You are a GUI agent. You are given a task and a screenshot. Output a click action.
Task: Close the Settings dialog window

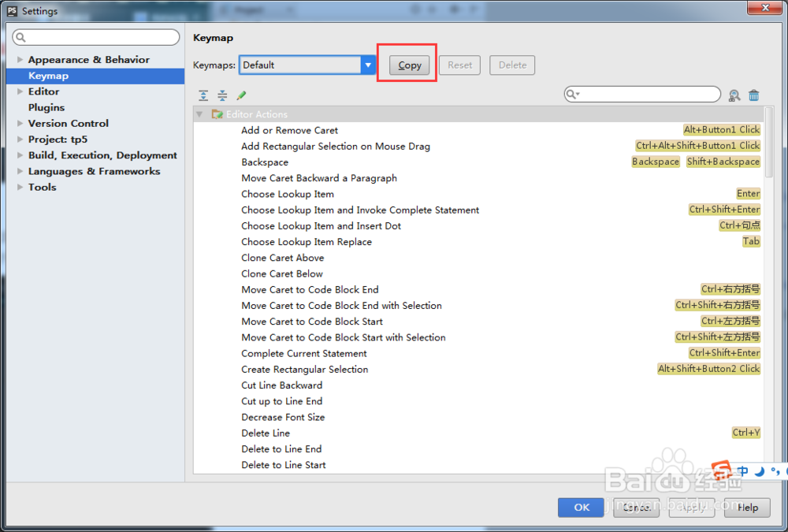click(765, 8)
